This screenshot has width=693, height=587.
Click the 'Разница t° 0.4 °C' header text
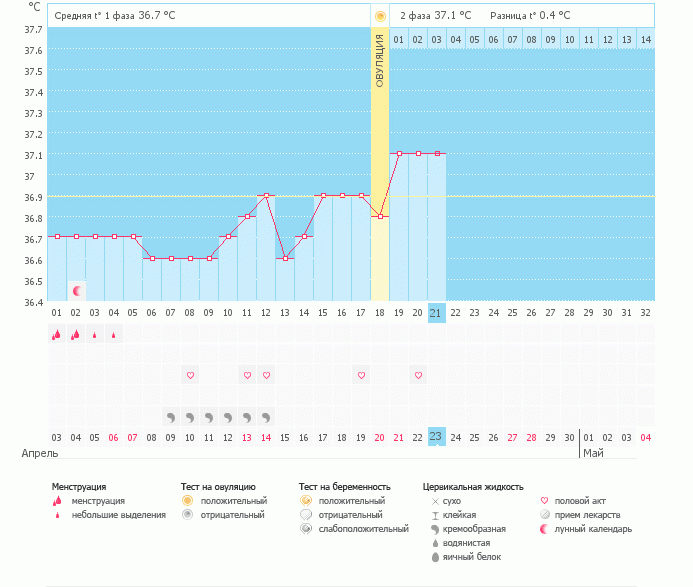530,16
